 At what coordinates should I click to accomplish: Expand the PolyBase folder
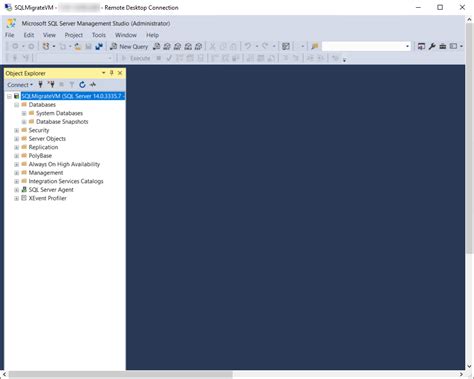[x=16, y=156]
